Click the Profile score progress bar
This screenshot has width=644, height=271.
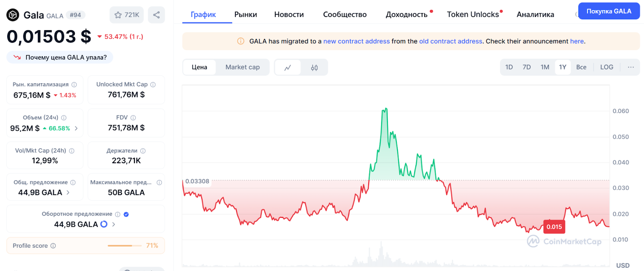point(124,246)
